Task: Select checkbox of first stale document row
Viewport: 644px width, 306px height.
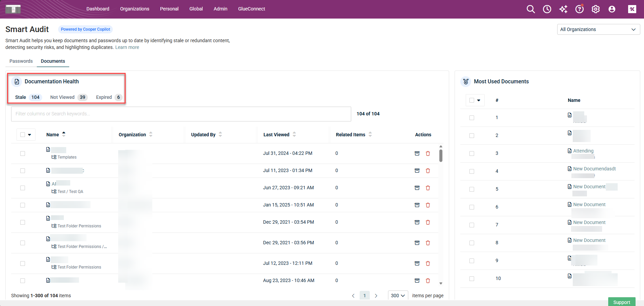Action: [23, 154]
